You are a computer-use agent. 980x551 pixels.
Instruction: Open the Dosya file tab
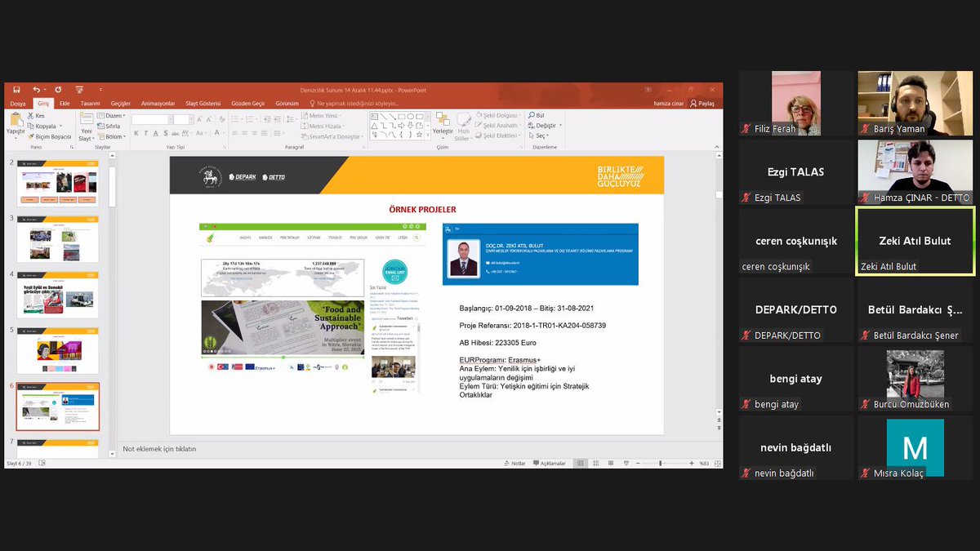(18, 104)
